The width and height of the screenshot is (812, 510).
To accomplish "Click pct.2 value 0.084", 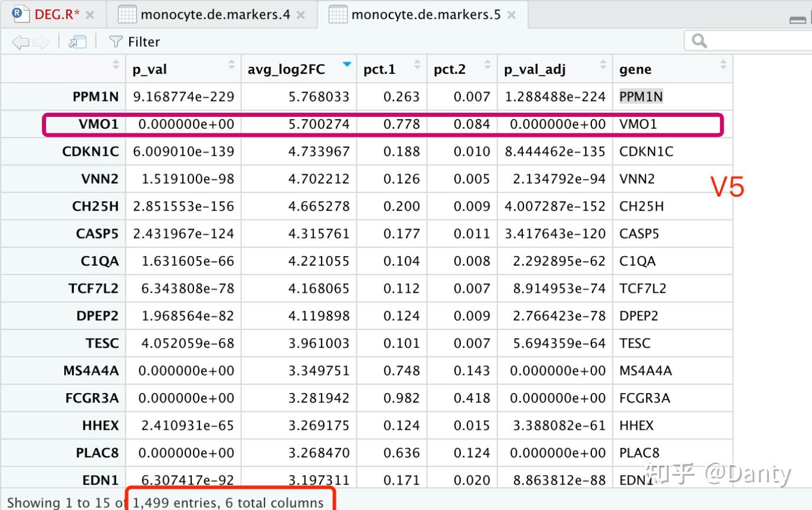I will pyautogui.click(x=472, y=124).
